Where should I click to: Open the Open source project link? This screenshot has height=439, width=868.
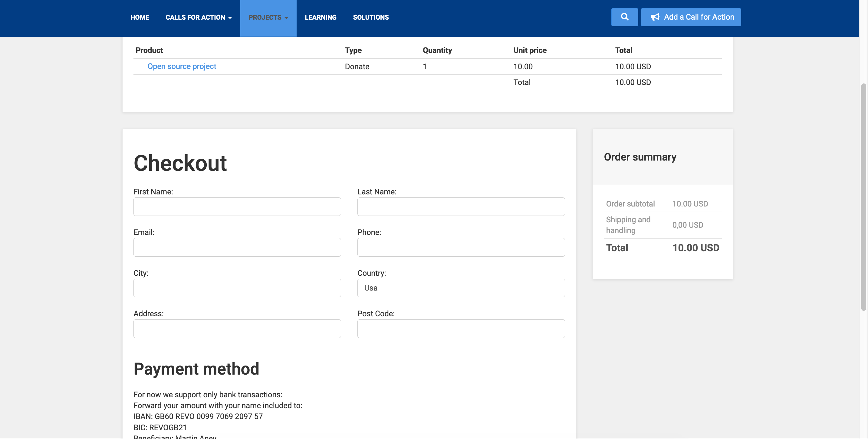point(182,66)
